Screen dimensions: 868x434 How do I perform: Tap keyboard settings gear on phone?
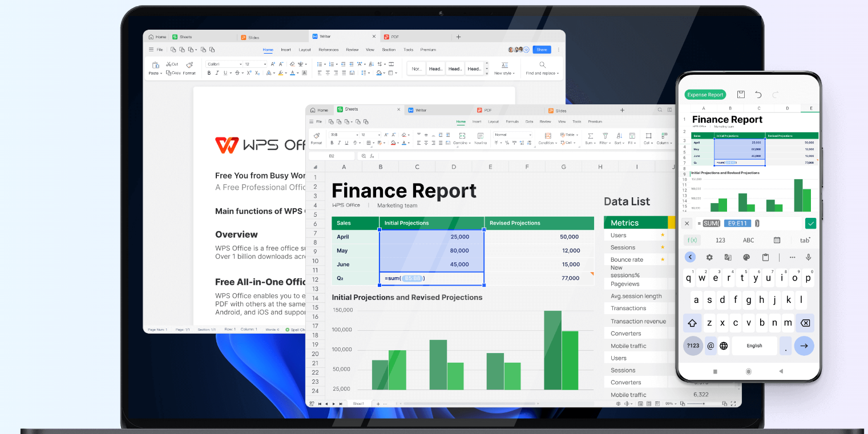click(709, 257)
